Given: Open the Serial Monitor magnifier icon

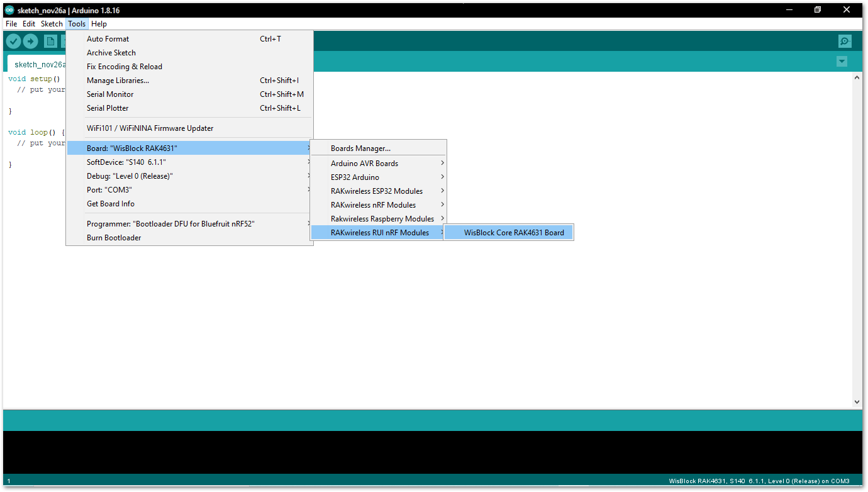Looking at the screenshot, I should [845, 41].
